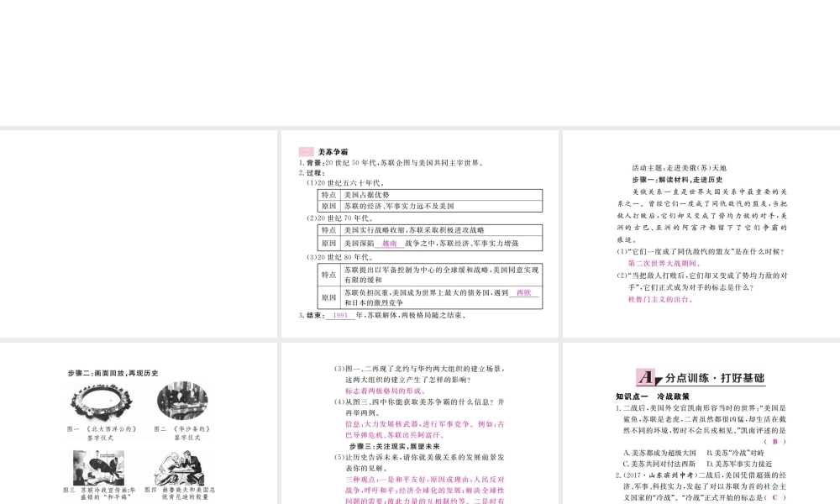This screenshot has height=504, width=840.
Task: Click '3. 结束:' line about 苏联解体
Action: pyautogui.click(x=383, y=316)
